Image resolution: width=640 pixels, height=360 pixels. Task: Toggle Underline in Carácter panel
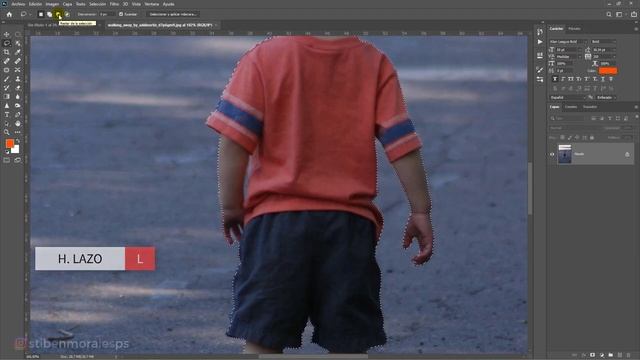(603, 79)
